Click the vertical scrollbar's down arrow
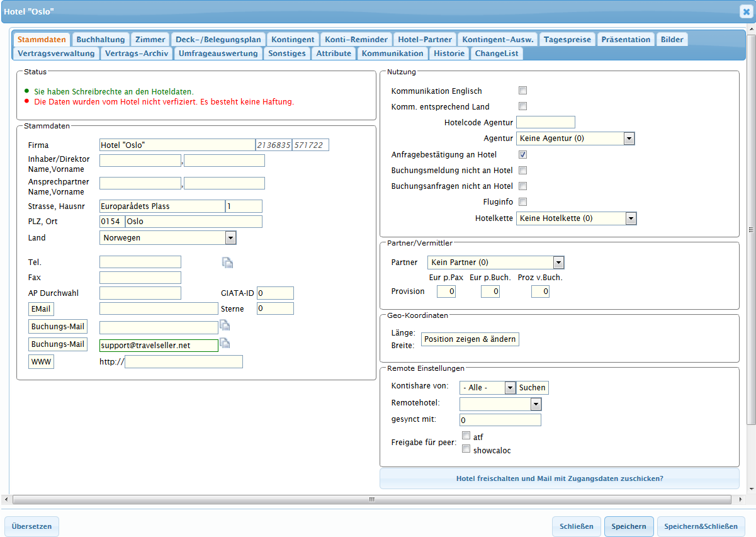The height and width of the screenshot is (537, 756). [750, 489]
